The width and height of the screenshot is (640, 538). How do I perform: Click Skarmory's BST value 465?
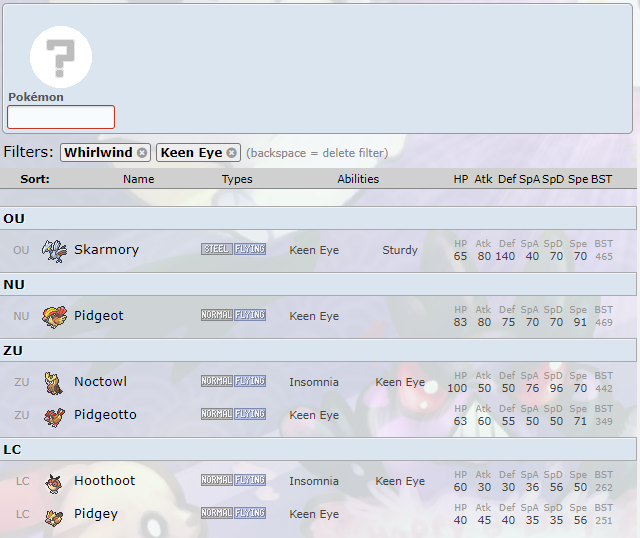(x=604, y=257)
